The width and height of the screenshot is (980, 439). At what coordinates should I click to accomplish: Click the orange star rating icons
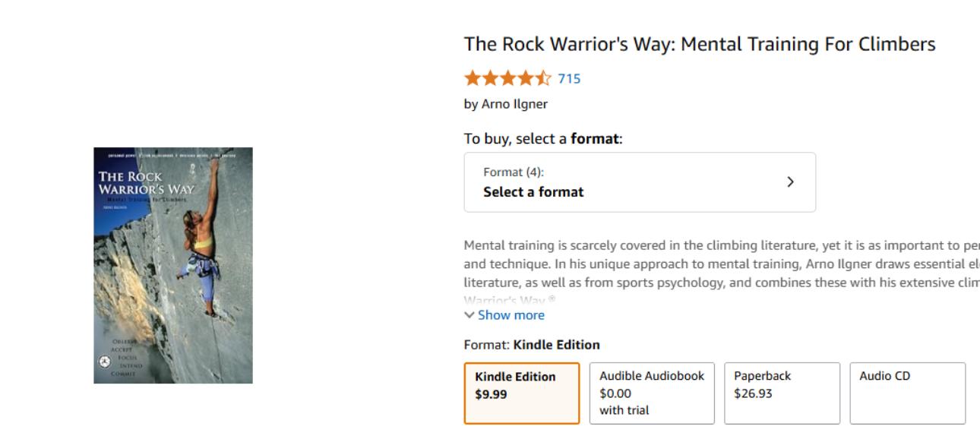(x=507, y=78)
